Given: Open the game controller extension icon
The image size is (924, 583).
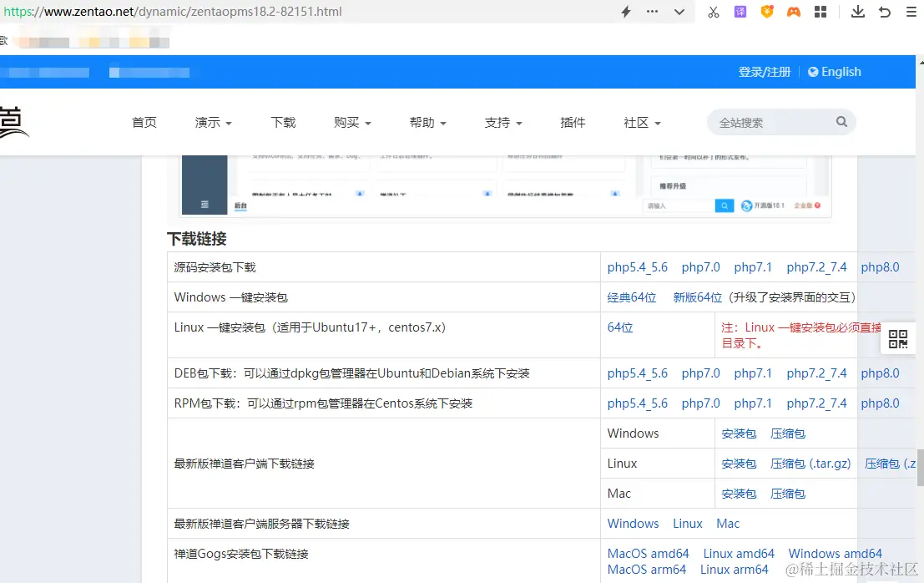Looking at the screenshot, I should (794, 12).
